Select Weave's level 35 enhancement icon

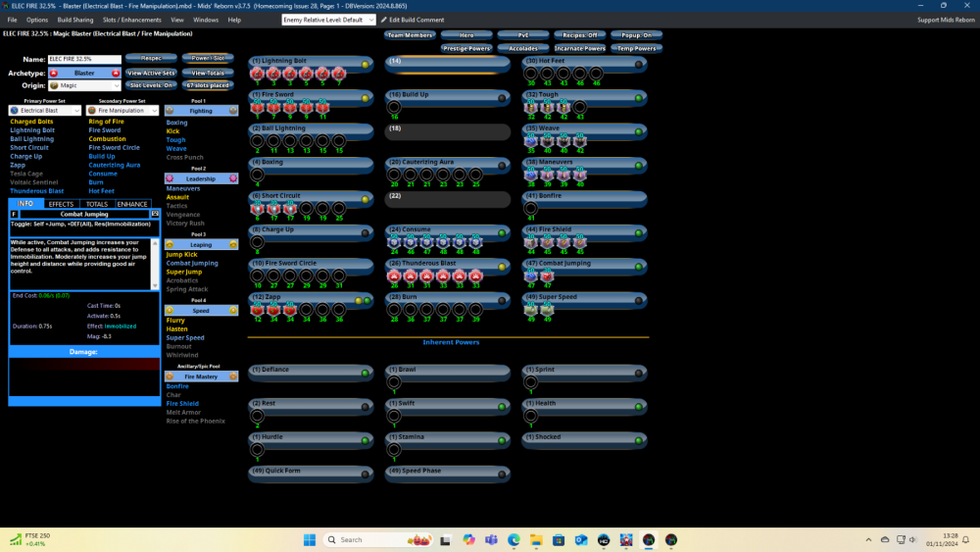tap(530, 141)
